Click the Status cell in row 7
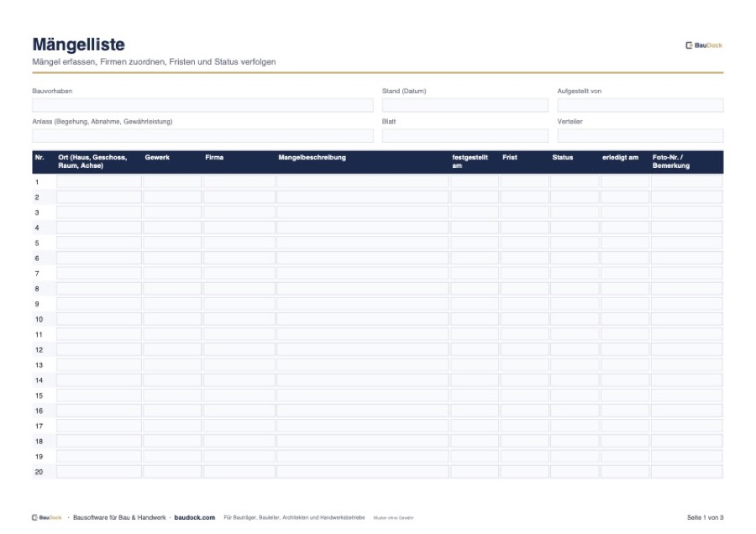The image size is (756, 534). click(x=575, y=273)
